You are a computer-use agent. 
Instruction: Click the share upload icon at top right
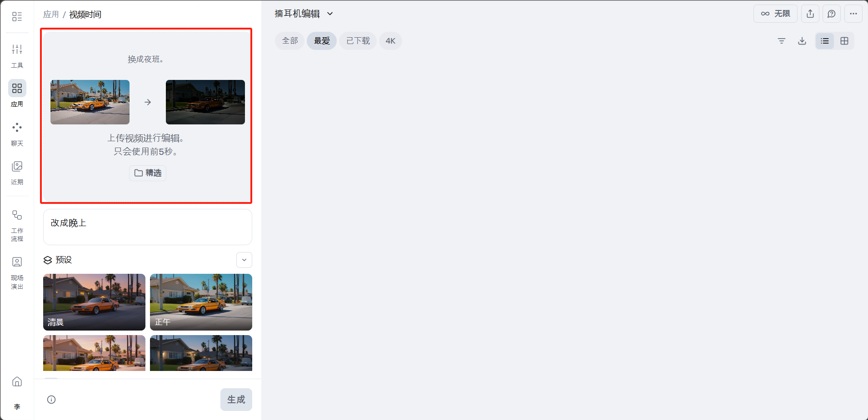pos(810,14)
